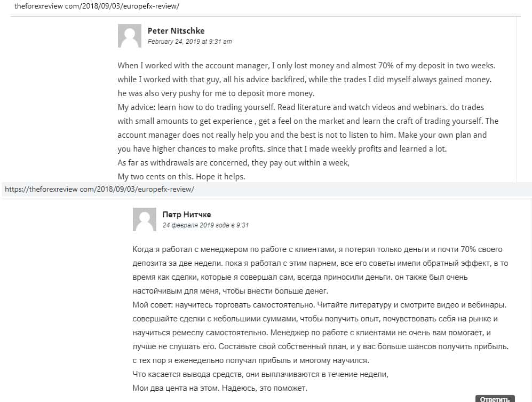
Task: Click the line "As far as withdrawals are concerned"
Action: coord(233,163)
